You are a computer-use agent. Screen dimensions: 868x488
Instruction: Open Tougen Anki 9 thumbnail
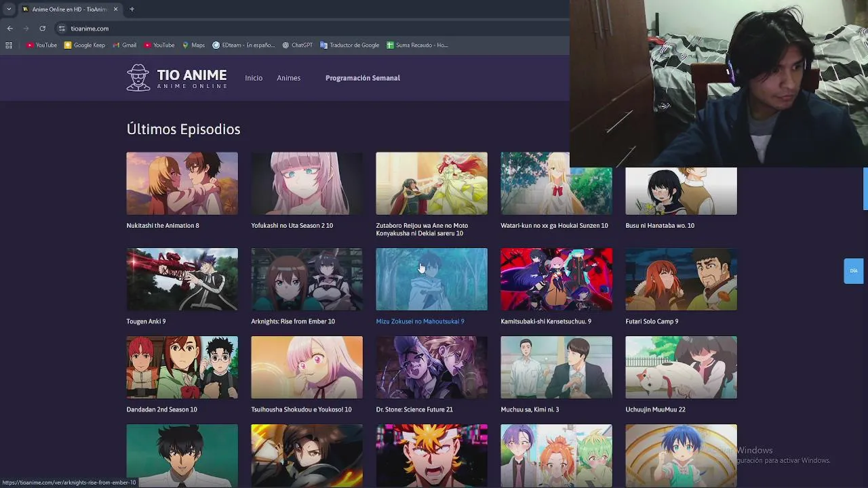[182, 279]
